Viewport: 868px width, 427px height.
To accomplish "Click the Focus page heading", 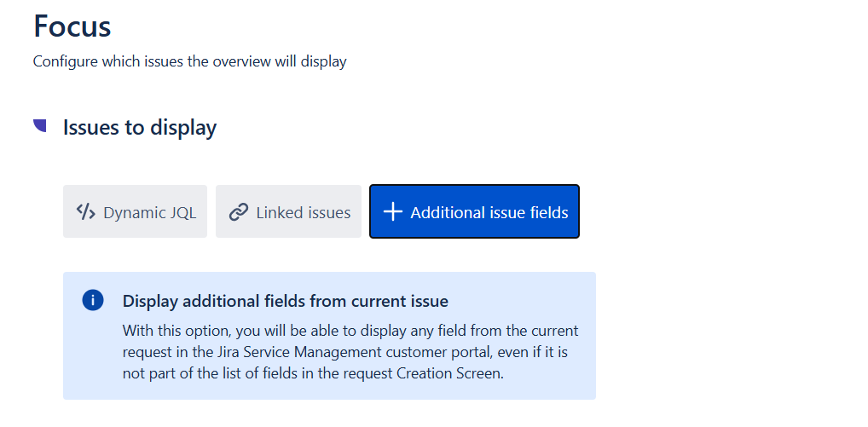I will click(x=72, y=26).
